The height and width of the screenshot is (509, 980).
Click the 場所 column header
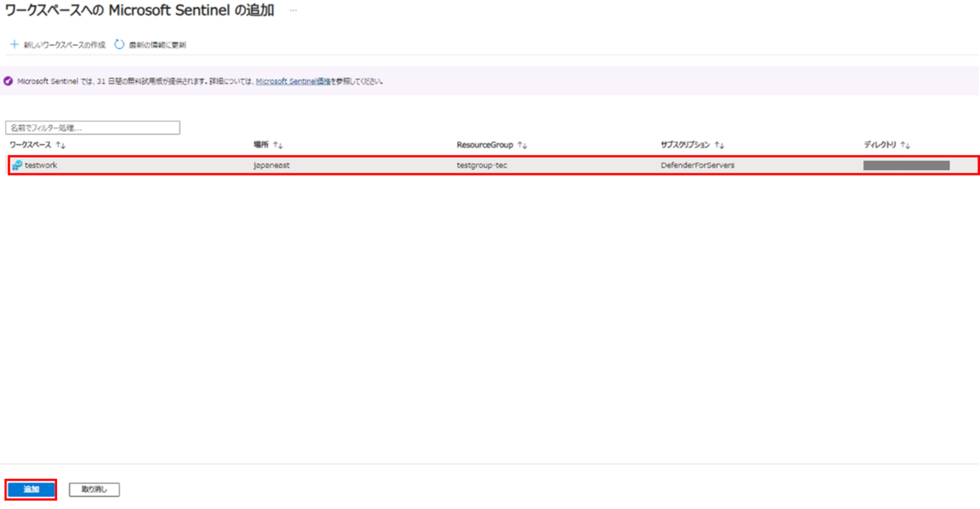(x=261, y=145)
